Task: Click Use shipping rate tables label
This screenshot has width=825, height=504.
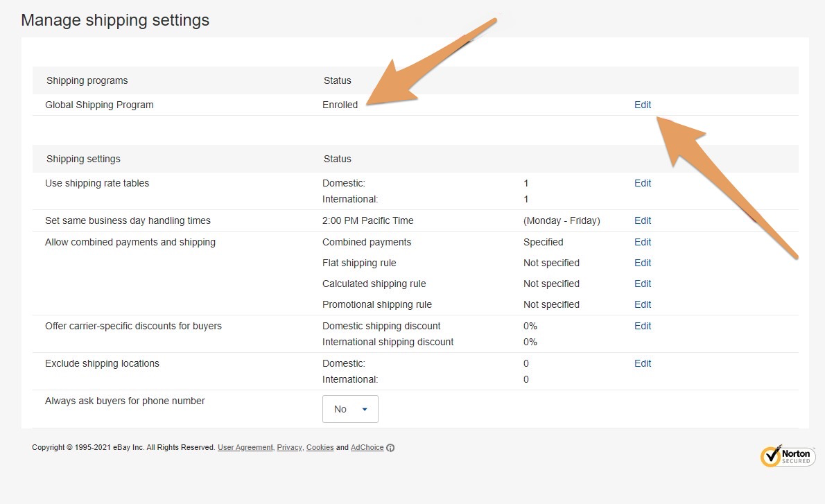Action: (97, 183)
